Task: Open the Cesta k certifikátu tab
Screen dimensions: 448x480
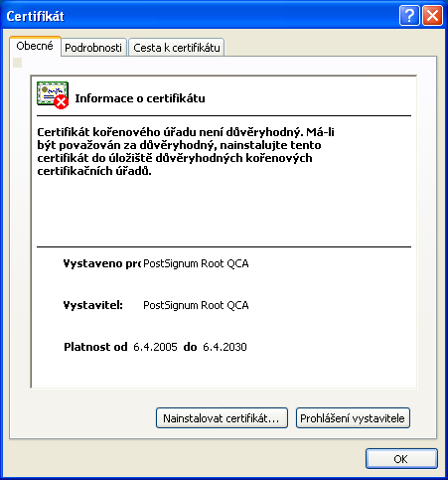Action: click(x=177, y=48)
